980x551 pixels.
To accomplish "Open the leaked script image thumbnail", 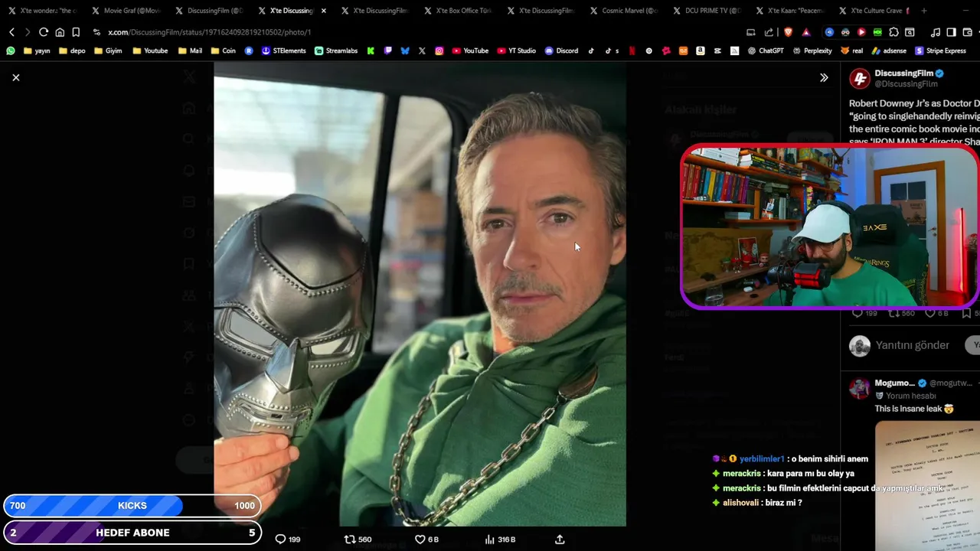I will [927, 485].
